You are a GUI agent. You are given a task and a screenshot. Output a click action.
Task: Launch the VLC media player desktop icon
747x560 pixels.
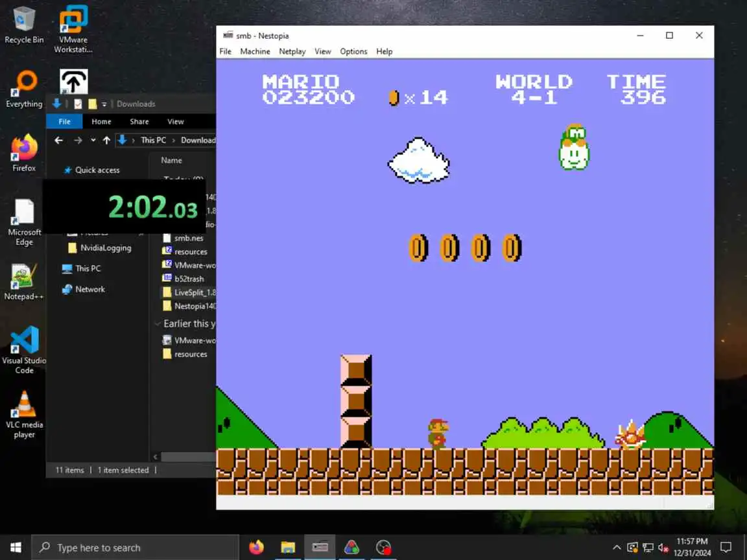pyautogui.click(x=24, y=414)
